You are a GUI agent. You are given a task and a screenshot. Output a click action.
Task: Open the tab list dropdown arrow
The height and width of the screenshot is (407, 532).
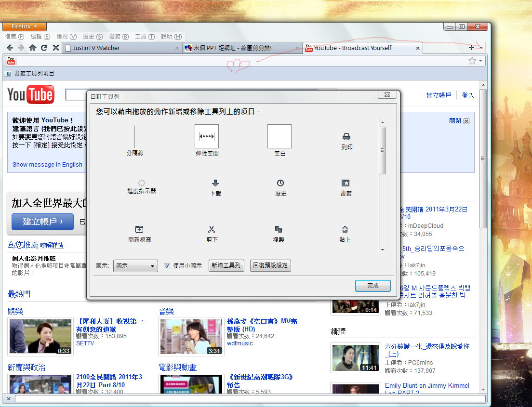[x=481, y=48]
